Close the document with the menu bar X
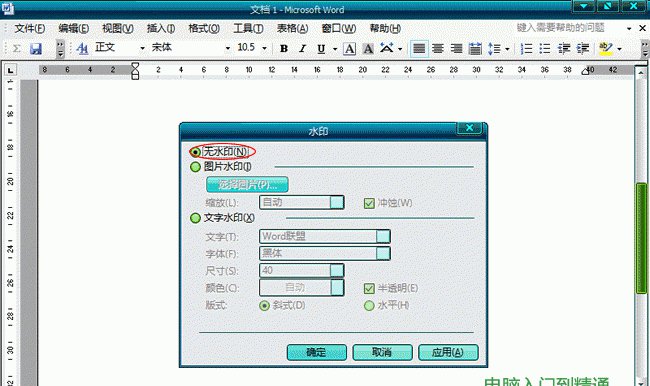The height and width of the screenshot is (386, 650). pyautogui.click(x=642, y=28)
